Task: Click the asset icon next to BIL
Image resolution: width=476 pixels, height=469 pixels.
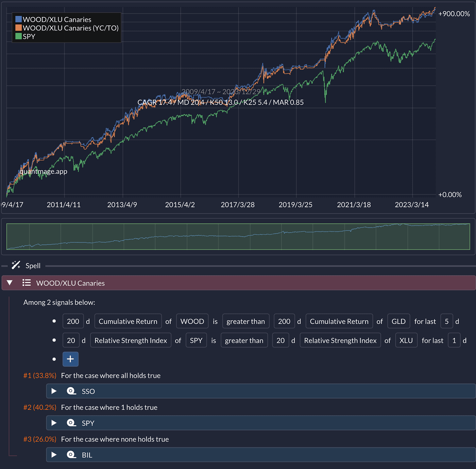Action: [x=71, y=454]
